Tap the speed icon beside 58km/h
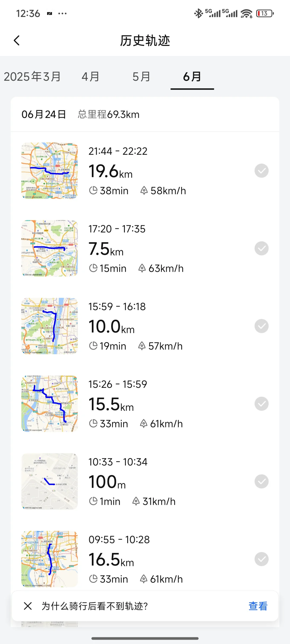The image size is (290, 644). pyautogui.click(x=144, y=191)
